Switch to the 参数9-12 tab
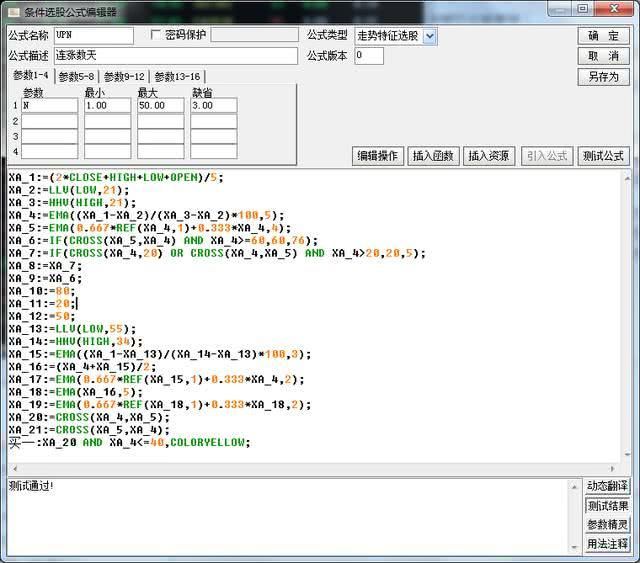Viewport: 640px width, 563px height. coord(124,76)
